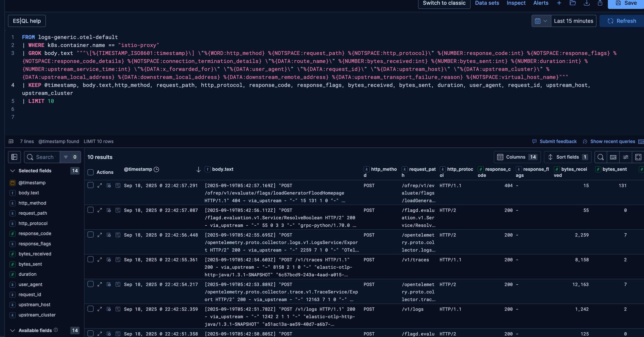Viewport: 644px width, 337px height.
Task: Click the duration field in sidebar
Action: [x=28, y=274]
